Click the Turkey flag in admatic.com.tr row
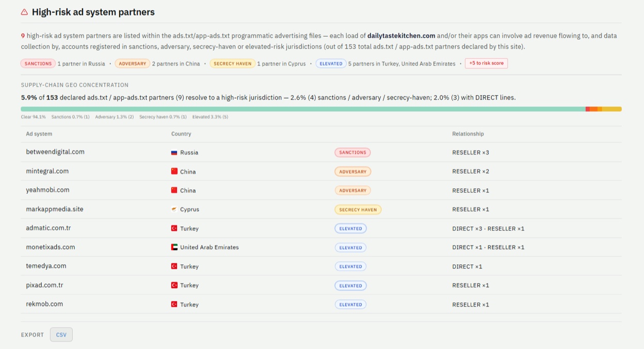Image resolution: width=644 pixels, height=349 pixels. (x=174, y=228)
